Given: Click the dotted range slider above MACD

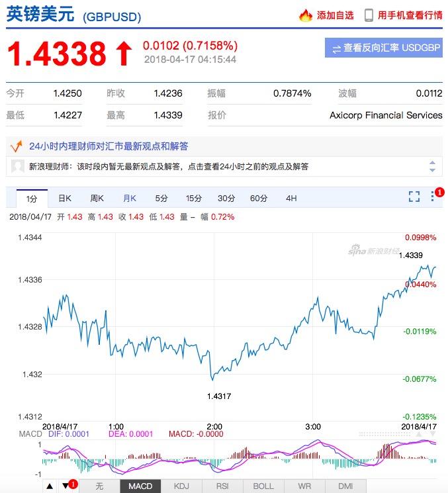Looking at the screenshot, I should tap(385, 434).
